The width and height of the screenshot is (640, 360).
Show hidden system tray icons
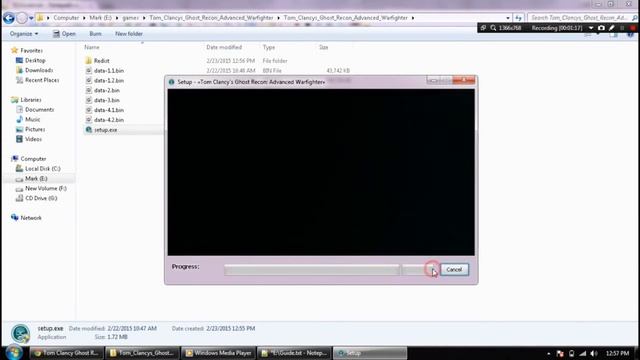point(549,353)
